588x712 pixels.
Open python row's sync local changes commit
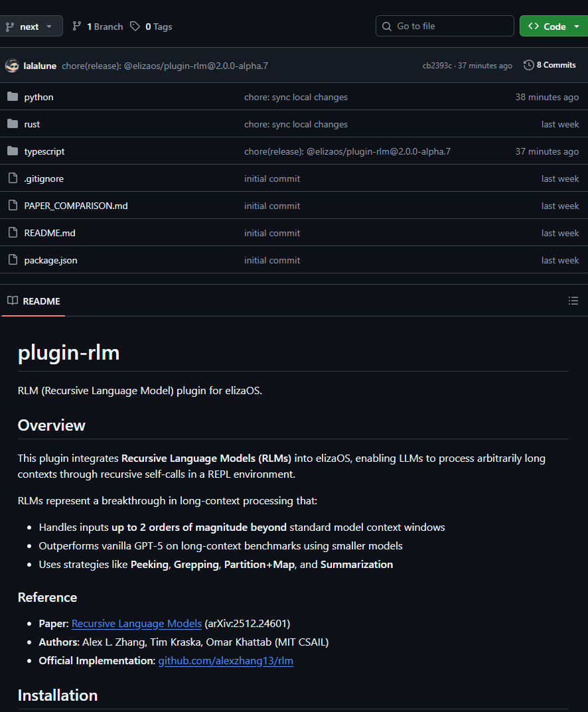(x=295, y=97)
